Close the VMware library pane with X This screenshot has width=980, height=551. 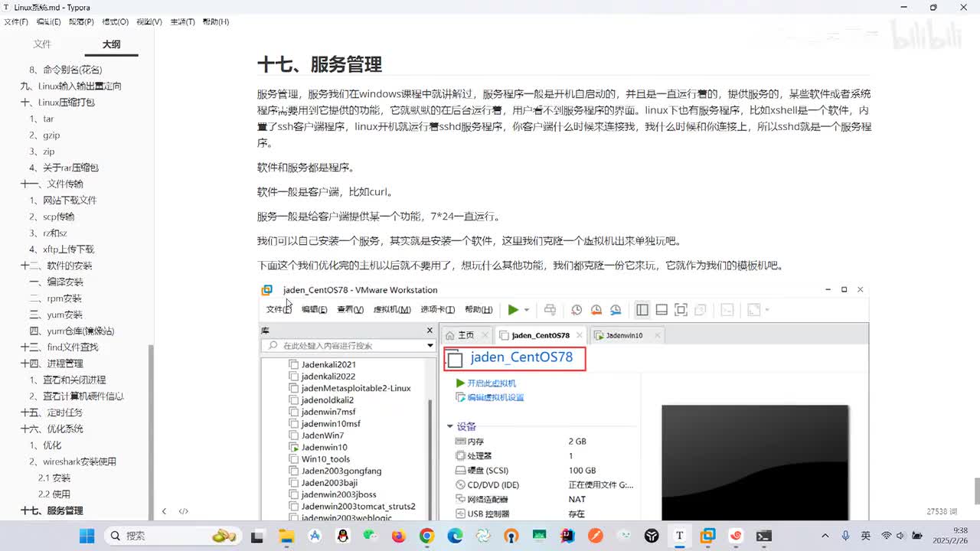coord(430,331)
